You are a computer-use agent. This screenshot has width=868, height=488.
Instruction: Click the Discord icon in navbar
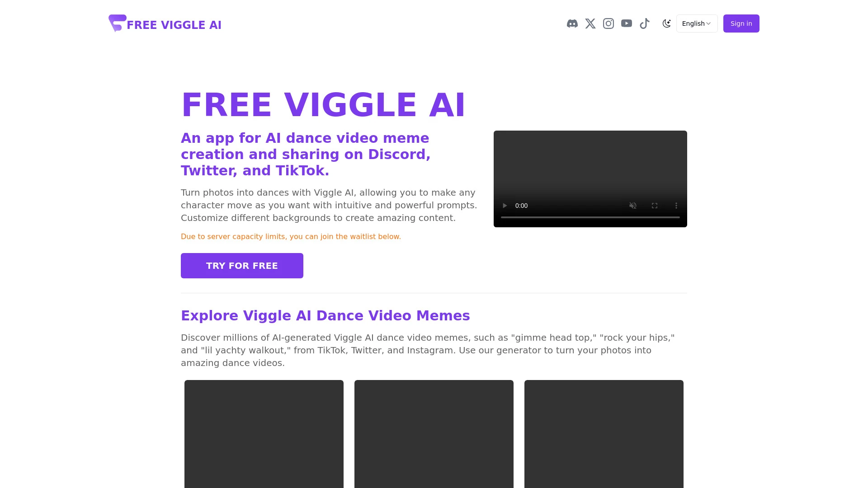coord(572,23)
